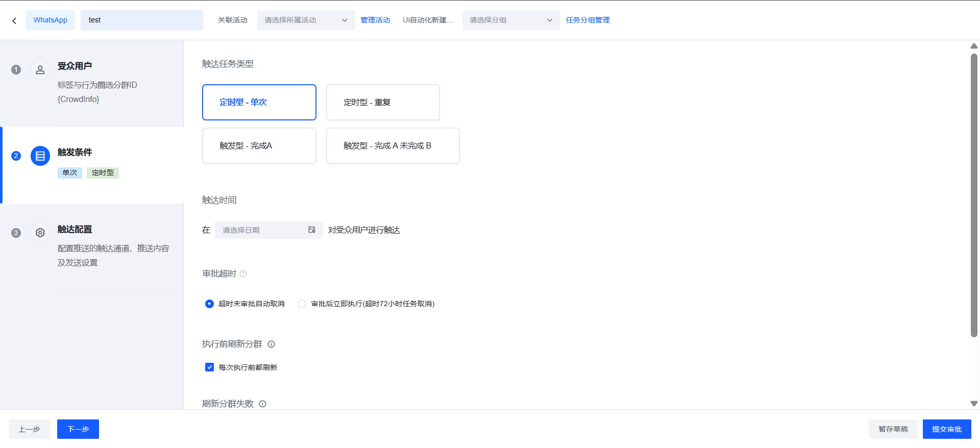This screenshot has width=980, height=448.
Task: Click info icon beside 执行前刷新分群
Action: pyautogui.click(x=272, y=344)
